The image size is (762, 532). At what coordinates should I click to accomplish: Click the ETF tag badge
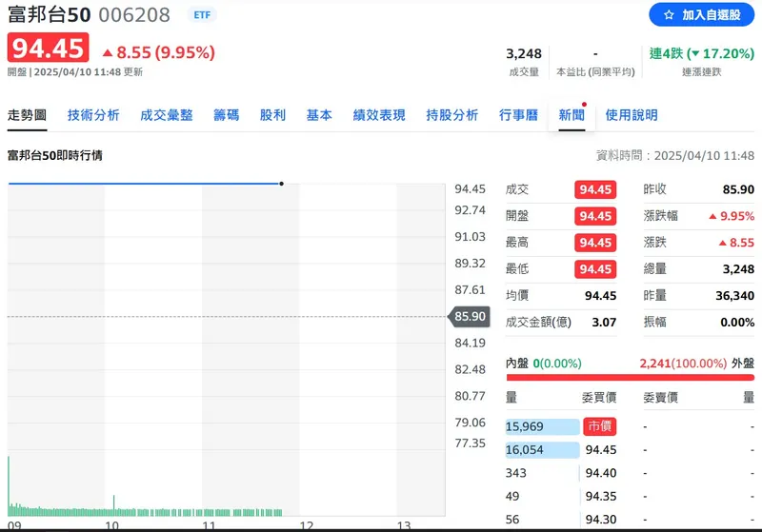201,15
